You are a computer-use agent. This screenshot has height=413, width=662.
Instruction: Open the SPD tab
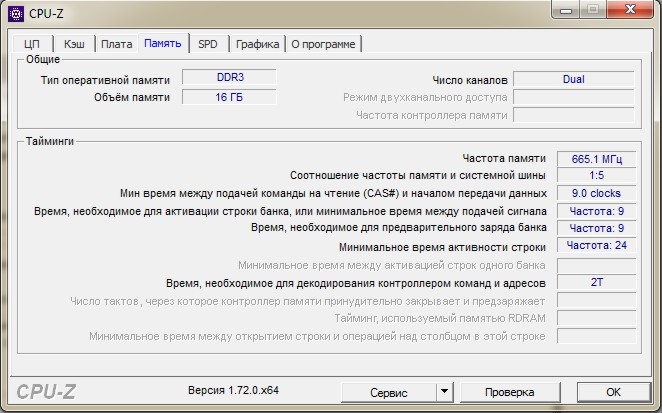click(208, 44)
